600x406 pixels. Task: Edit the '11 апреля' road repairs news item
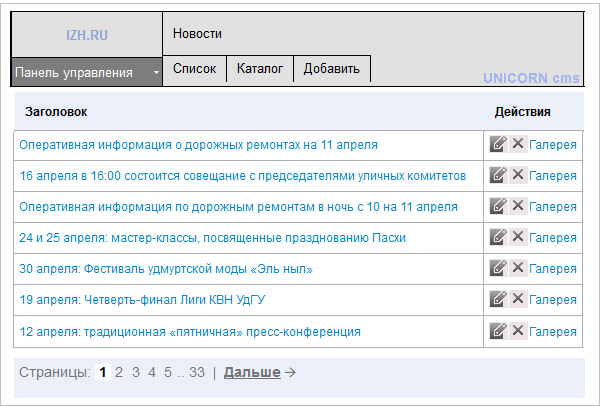click(x=498, y=144)
